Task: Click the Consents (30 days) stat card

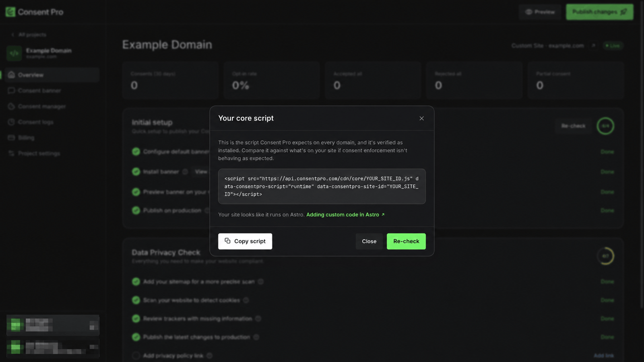Action: pyautogui.click(x=170, y=80)
